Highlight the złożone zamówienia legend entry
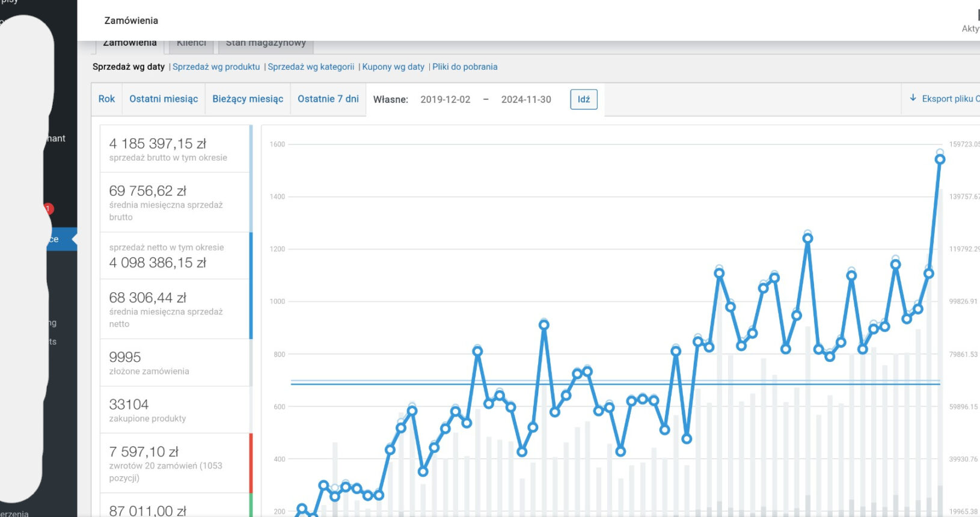 tap(174, 363)
